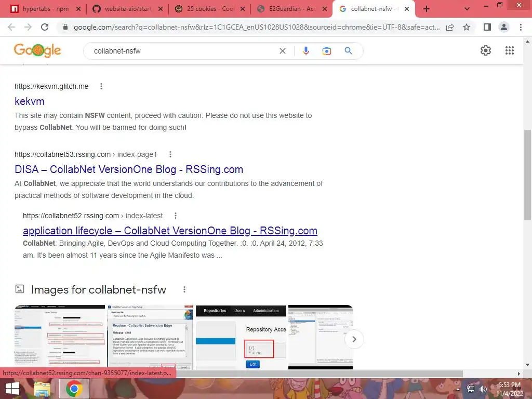The height and width of the screenshot is (399, 532).
Task: Click the padlock site info icon
Action: 65,27
